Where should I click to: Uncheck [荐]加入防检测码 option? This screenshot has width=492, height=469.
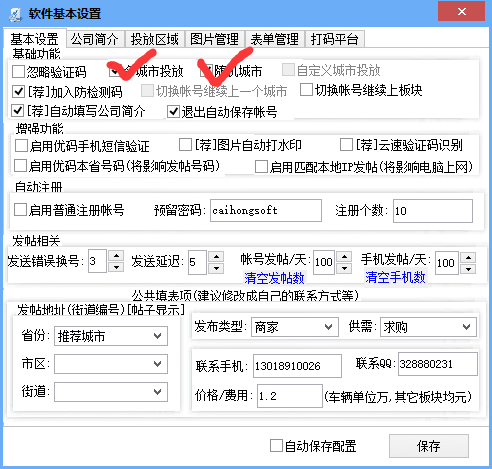(18, 91)
